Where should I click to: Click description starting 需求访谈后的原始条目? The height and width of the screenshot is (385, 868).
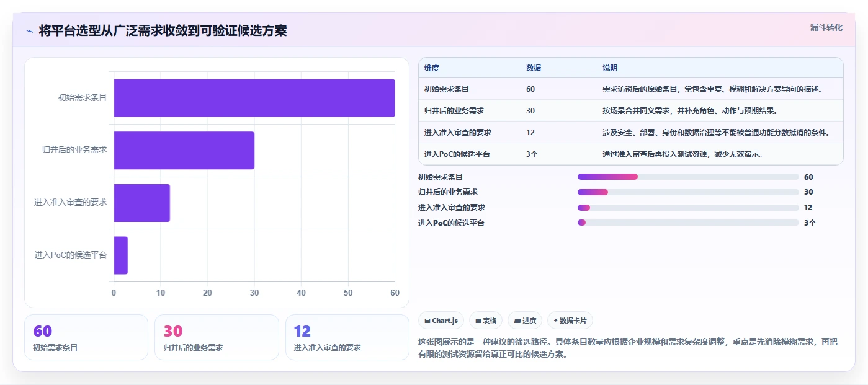[x=712, y=89]
